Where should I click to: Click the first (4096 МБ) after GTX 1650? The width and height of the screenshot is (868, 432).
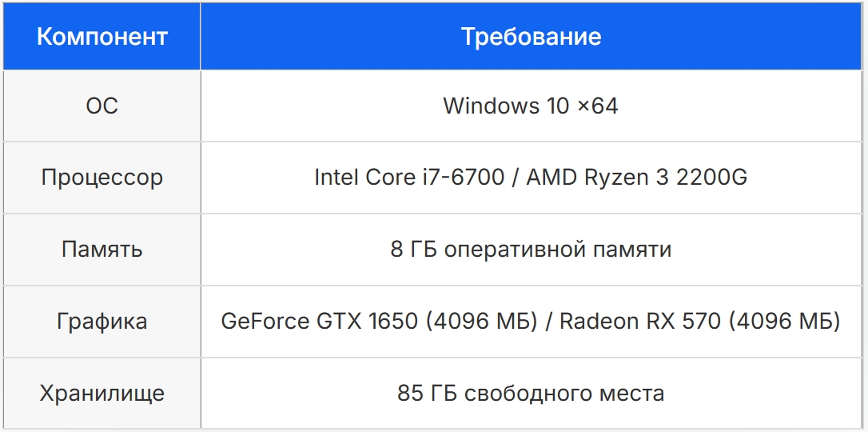[482, 322]
